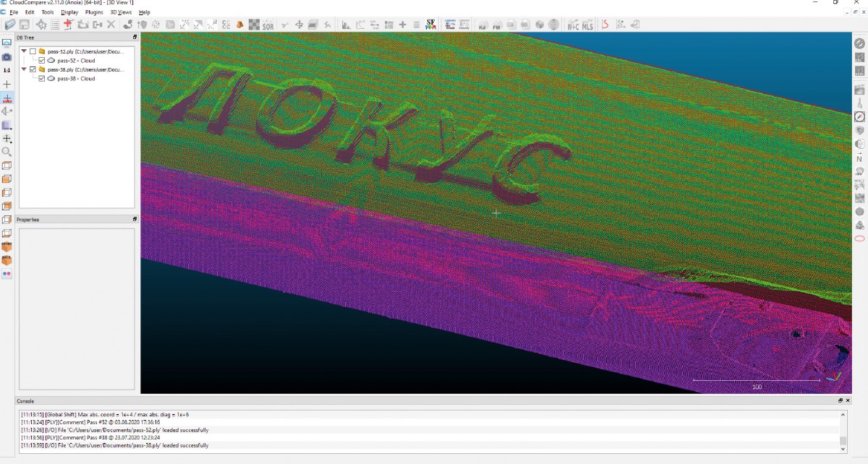868x464 pixels.
Task: Click the sphere globe plugin icon
Action: coord(553,25)
